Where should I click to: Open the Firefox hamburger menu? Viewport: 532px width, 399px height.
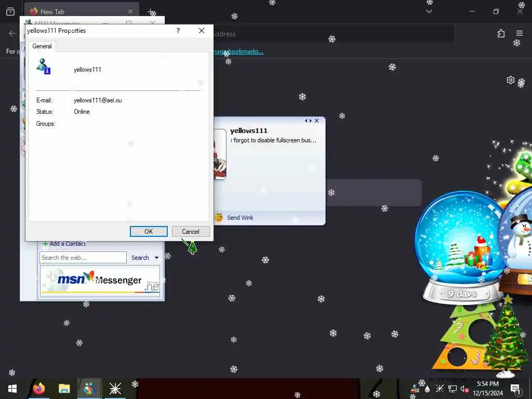click(520, 33)
